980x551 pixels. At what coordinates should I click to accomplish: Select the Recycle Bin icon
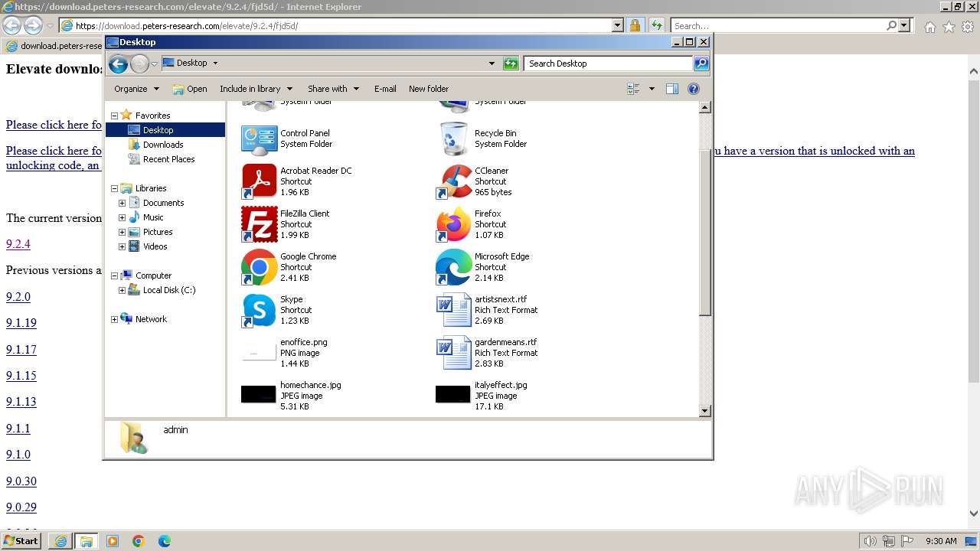click(x=453, y=139)
